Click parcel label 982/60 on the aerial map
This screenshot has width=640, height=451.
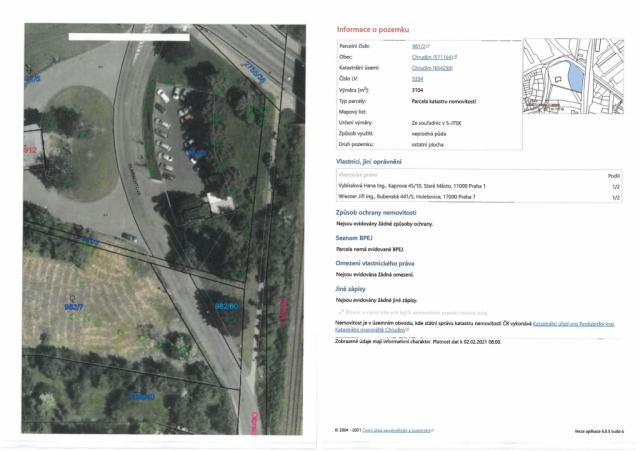pos(229,305)
